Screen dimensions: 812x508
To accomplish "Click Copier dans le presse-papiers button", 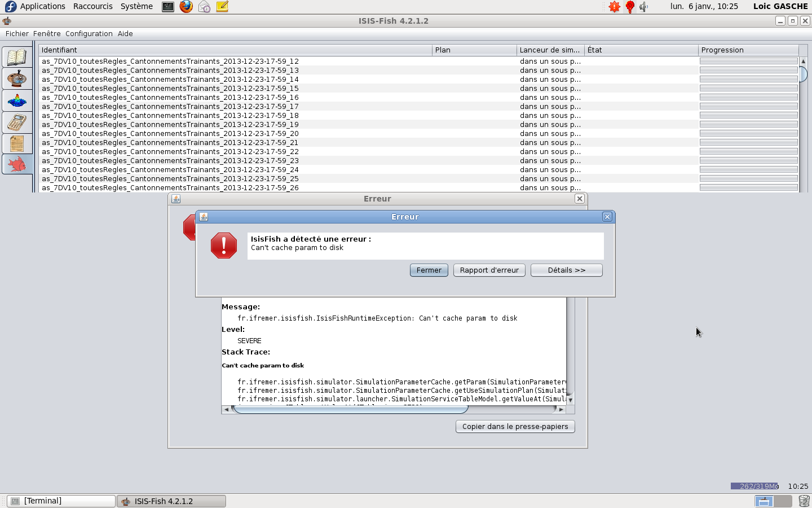I will [515, 427].
